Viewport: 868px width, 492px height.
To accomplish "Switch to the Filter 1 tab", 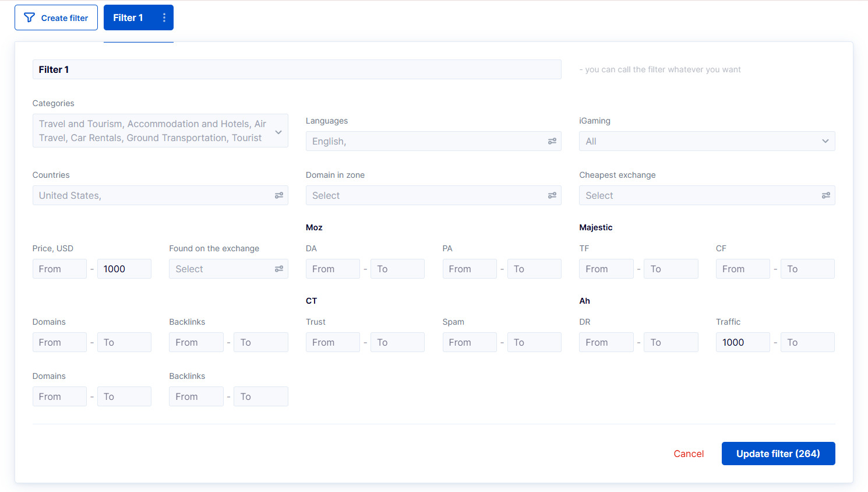I will tap(128, 17).
